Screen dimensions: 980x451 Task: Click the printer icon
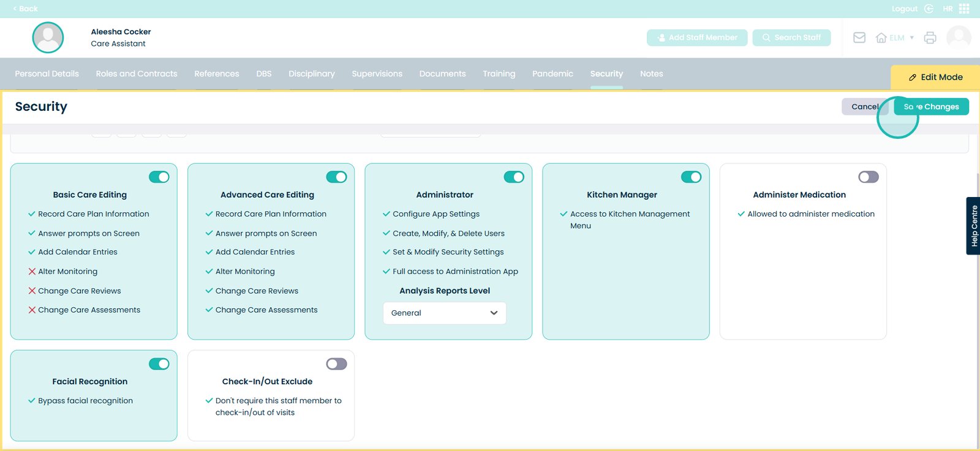click(930, 38)
